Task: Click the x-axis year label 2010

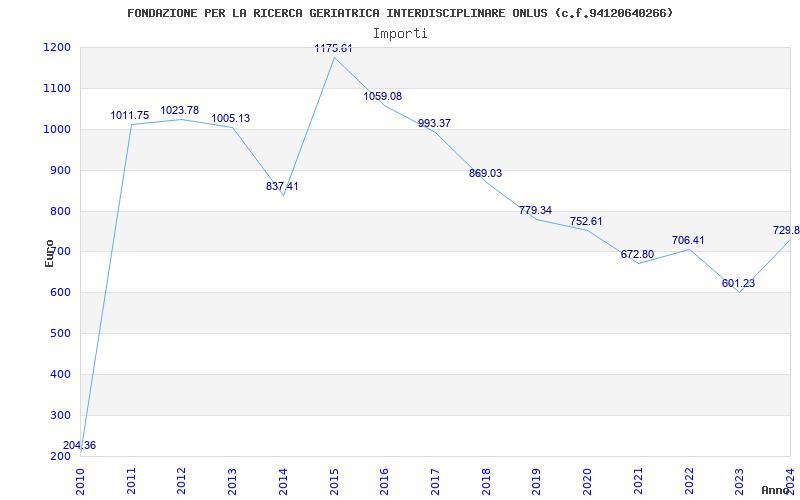Action: pyautogui.click(x=81, y=481)
